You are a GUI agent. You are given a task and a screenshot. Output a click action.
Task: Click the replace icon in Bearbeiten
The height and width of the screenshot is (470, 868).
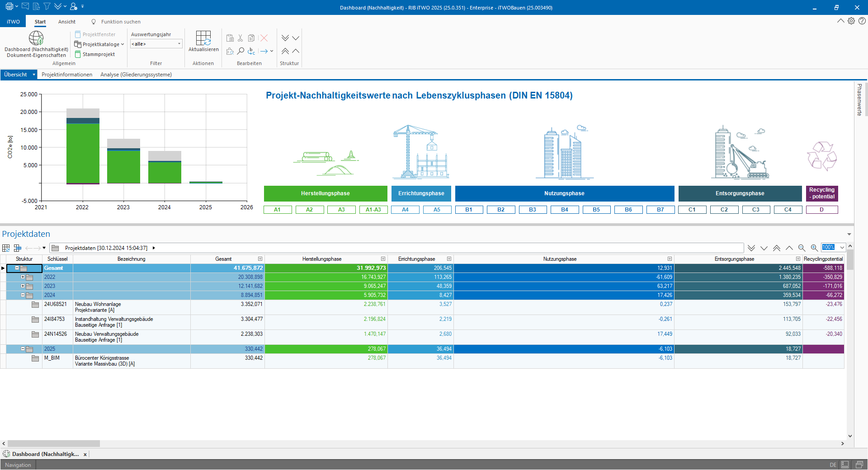(251, 51)
